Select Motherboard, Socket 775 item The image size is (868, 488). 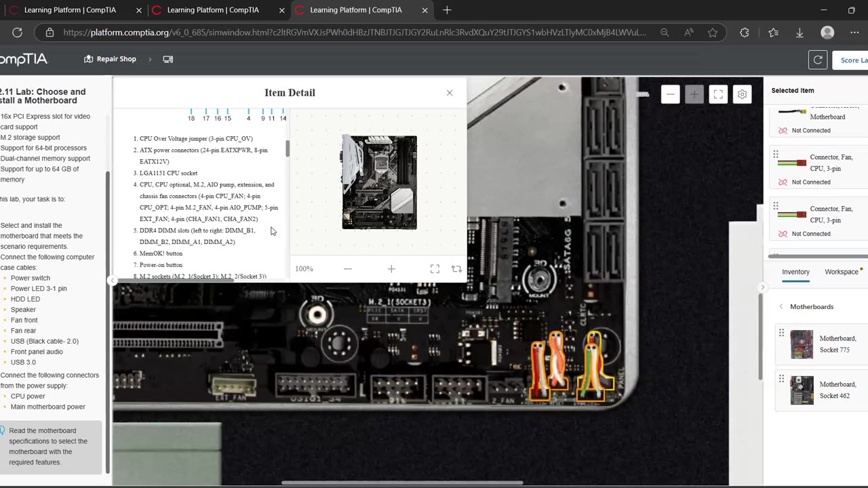pos(822,344)
